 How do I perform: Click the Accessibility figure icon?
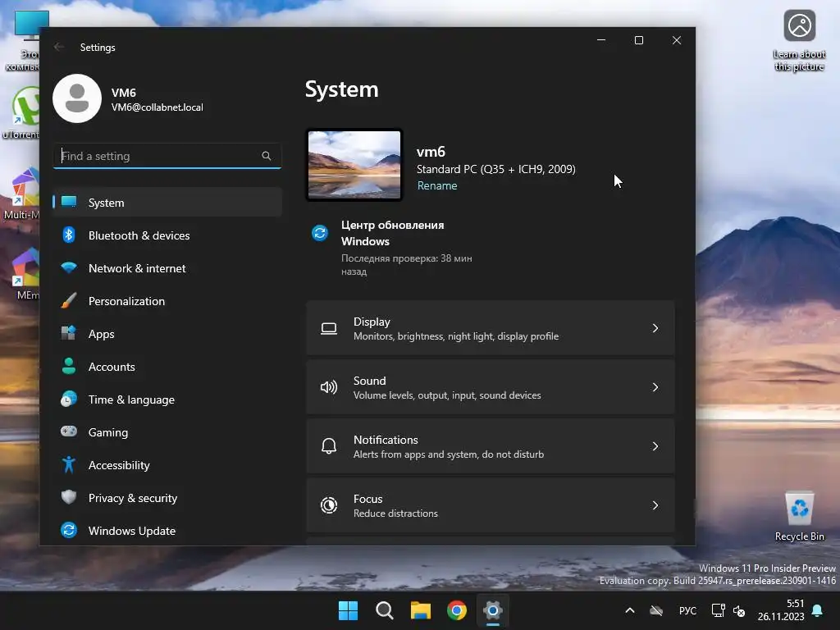pos(69,464)
